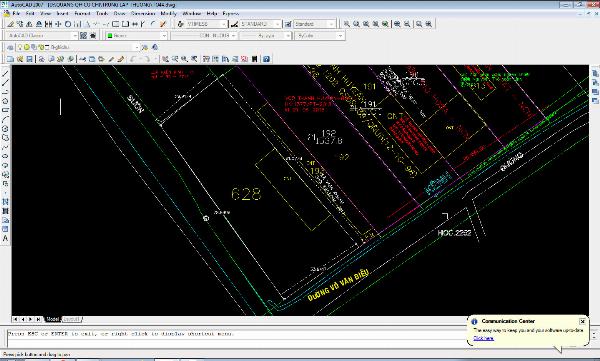Open the text style dropdown
The width and height of the screenshot is (600, 361).
pyautogui.click(x=206, y=24)
